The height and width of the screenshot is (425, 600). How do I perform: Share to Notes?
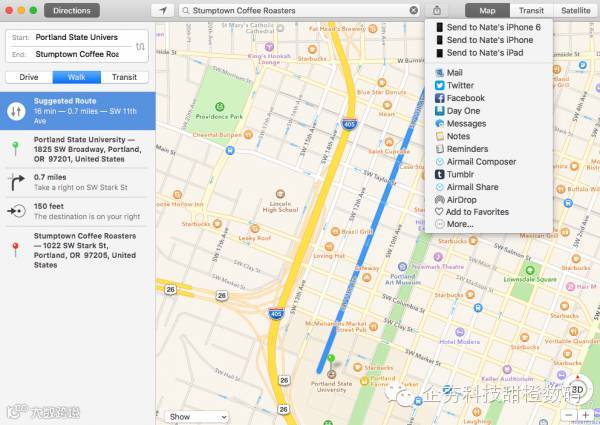[489, 136]
